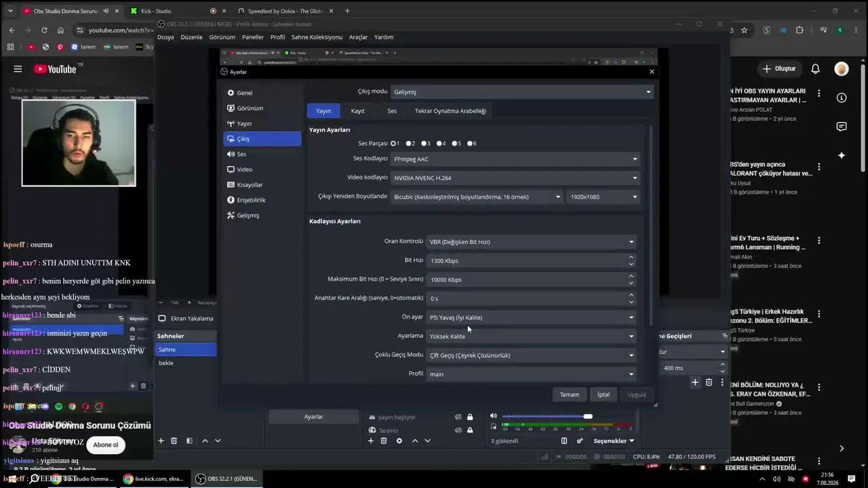Open the Bicubic rescale filter dropdown

coord(477,197)
